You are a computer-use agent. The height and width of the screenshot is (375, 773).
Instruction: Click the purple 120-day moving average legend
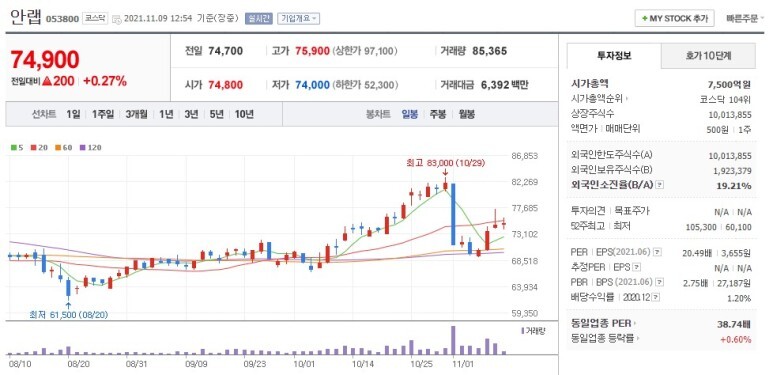91,147
